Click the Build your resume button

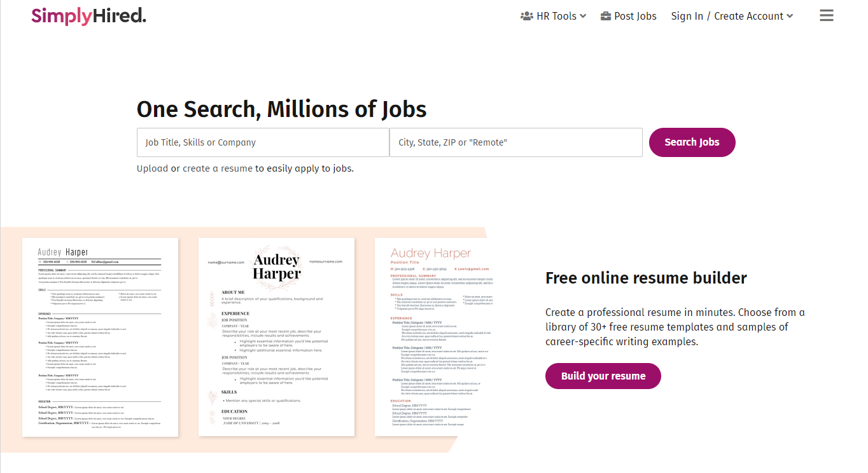coord(603,376)
